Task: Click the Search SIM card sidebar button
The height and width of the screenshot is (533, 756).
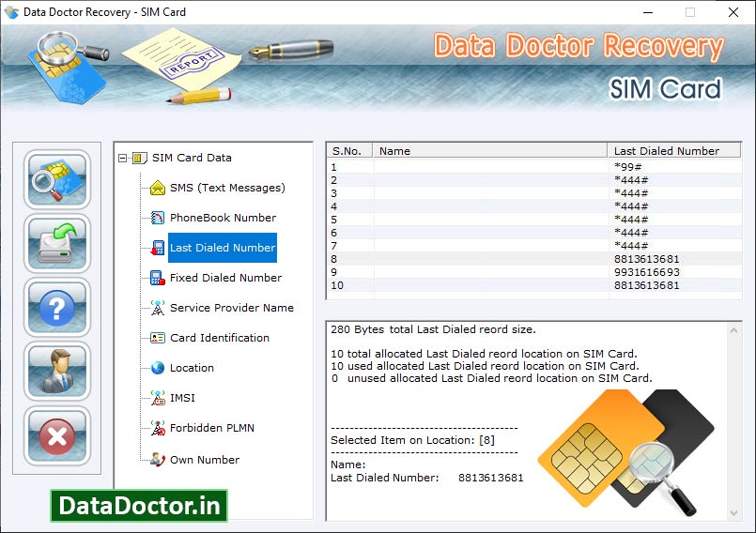Action: point(57,180)
